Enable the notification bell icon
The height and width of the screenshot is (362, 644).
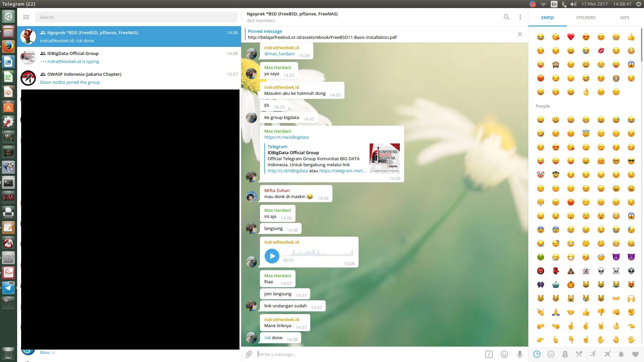622,354
